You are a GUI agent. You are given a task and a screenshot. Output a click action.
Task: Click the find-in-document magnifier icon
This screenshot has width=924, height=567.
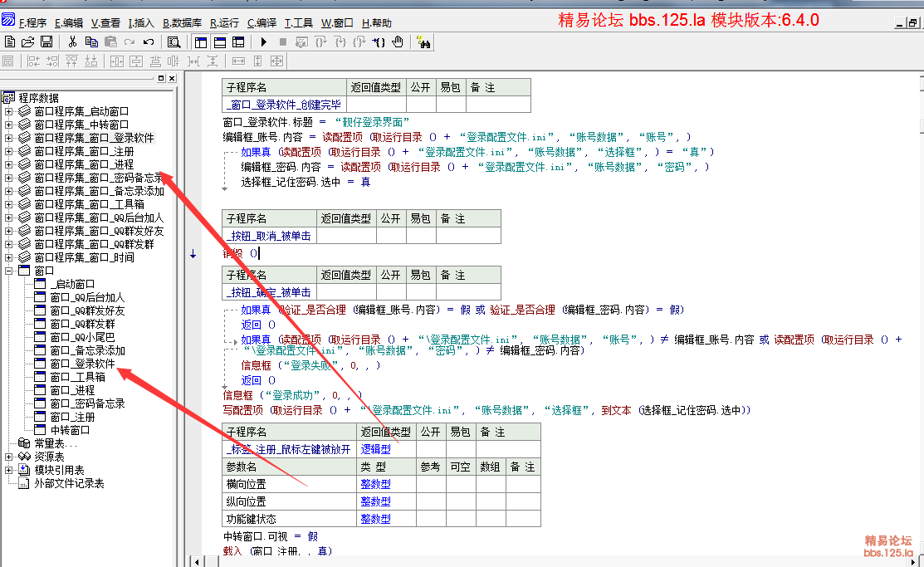coord(174,42)
